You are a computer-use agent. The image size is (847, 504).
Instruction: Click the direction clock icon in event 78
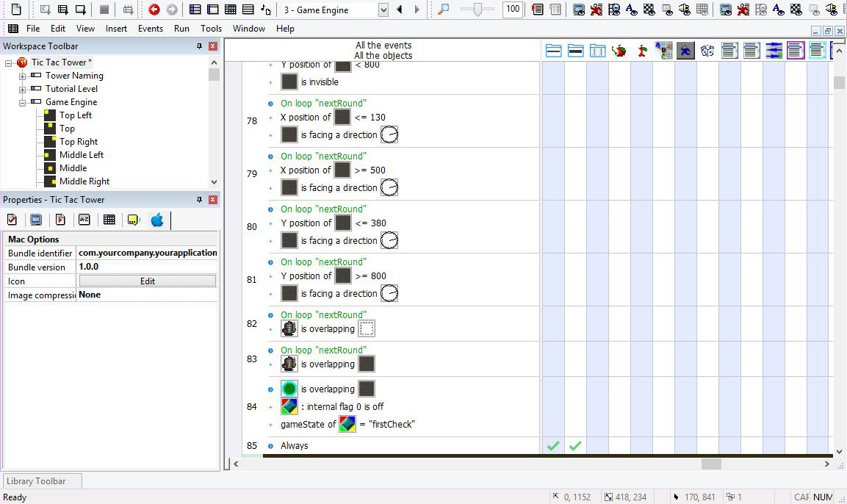click(389, 134)
